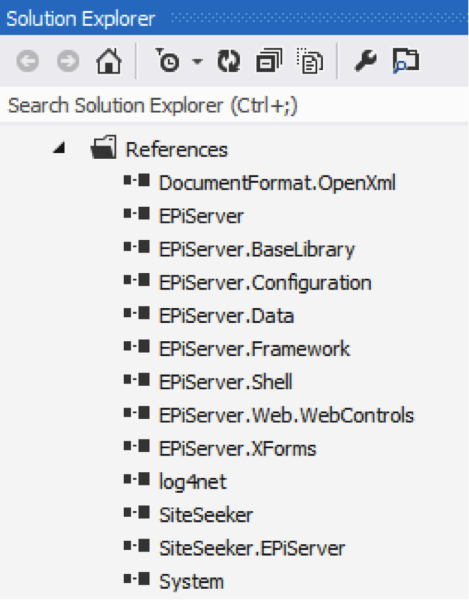The height and width of the screenshot is (600, 469).
Task: Open Properties with the wrench icon
Action: pos(366,61)
